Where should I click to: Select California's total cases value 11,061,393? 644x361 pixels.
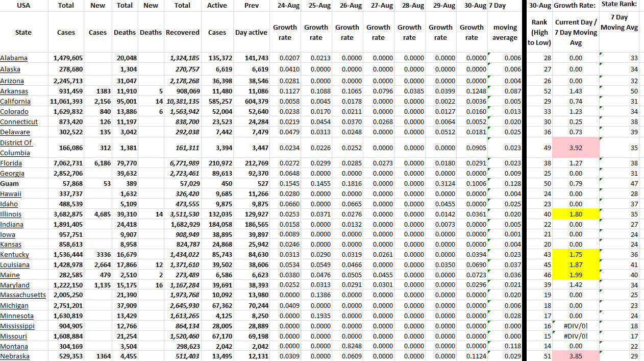(x=66, y=102)
